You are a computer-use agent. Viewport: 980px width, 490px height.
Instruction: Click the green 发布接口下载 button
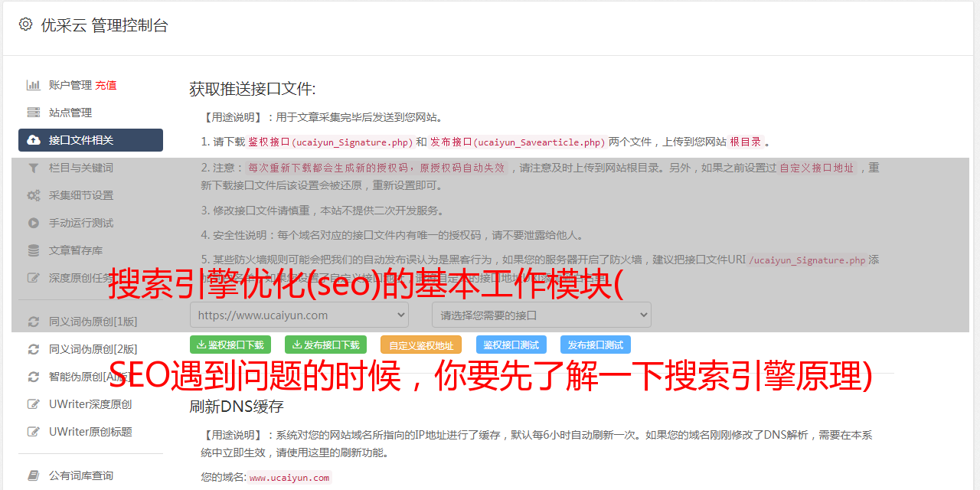pyautogui.click(x=325, y=345)
